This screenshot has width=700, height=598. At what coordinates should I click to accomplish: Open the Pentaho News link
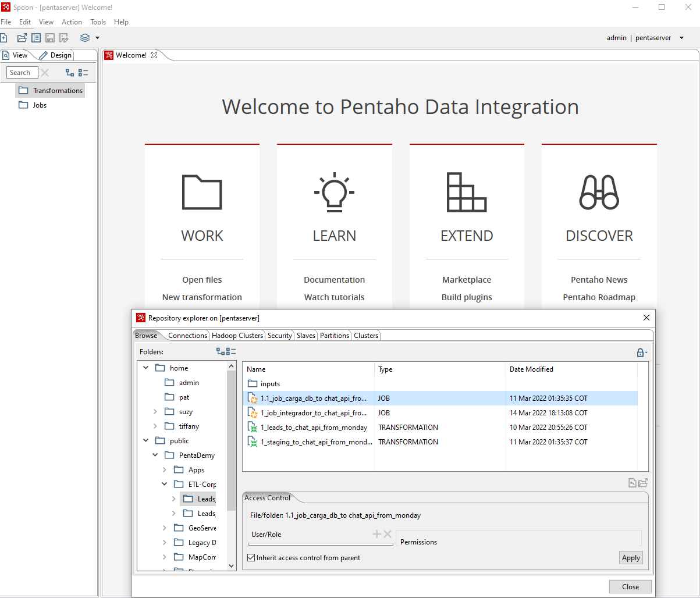[599, 280]
